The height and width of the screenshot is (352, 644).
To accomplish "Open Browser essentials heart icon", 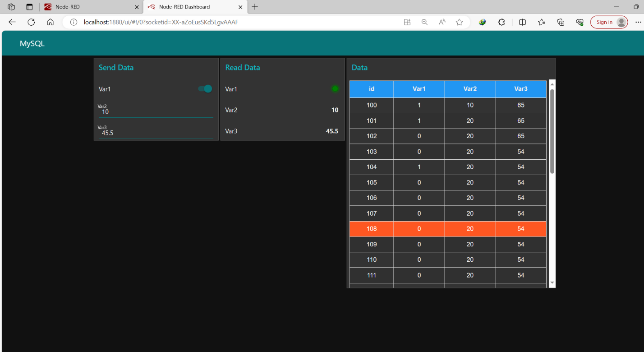I will [x=580, y=22].
